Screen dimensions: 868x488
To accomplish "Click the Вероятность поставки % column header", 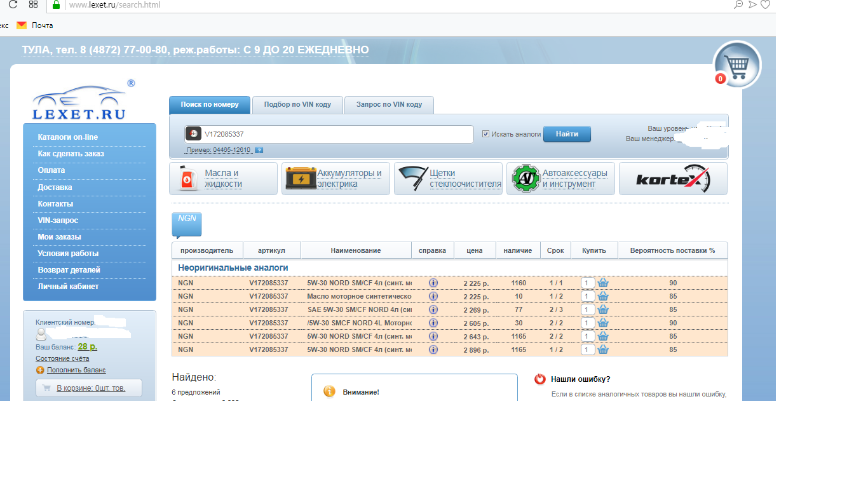I will point(672,250).
